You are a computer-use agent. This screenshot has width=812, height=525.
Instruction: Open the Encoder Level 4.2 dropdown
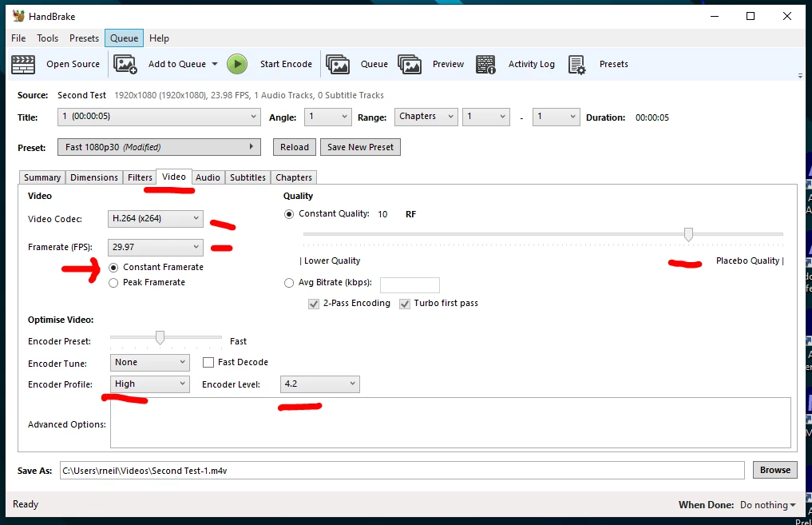click(x=319, y=384)
